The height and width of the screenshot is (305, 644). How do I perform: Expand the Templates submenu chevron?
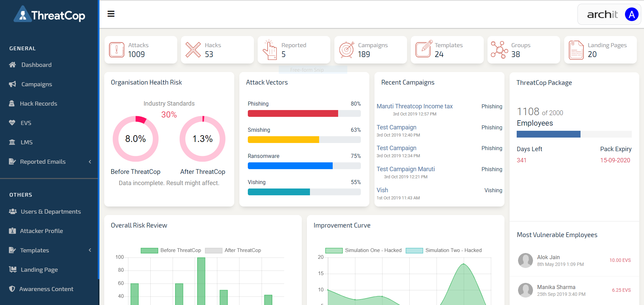90,250
